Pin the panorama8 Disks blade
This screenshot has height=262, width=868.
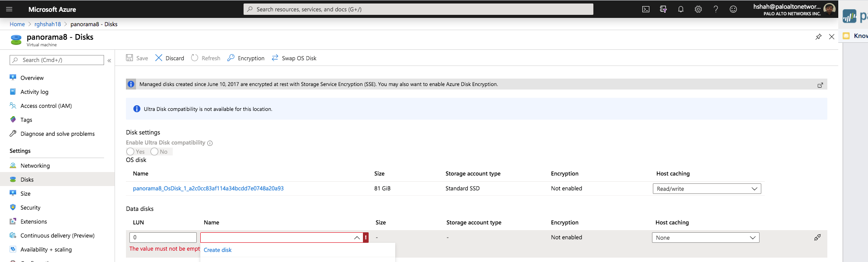click(818, 37)
